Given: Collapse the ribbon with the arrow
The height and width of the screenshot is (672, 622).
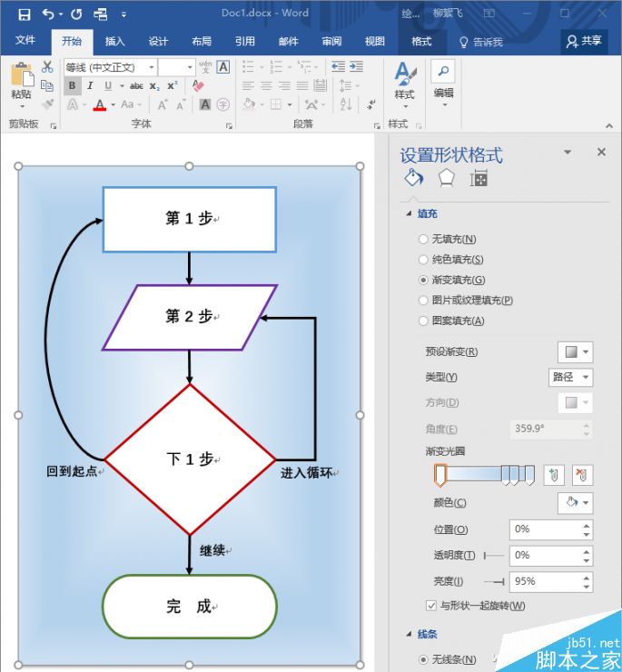Looking at the screenshot, I should (609, 125).
